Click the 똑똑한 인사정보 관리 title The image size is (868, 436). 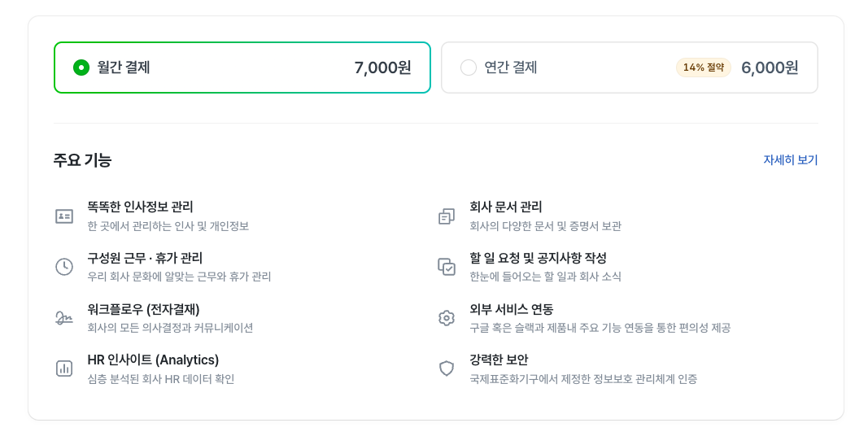click(140, 207)
